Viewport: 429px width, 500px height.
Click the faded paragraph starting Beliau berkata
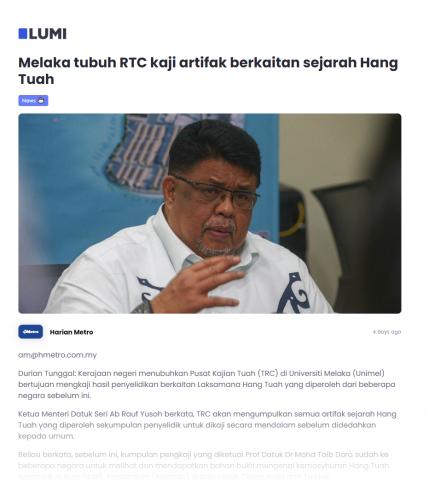[x=204, y=465]
